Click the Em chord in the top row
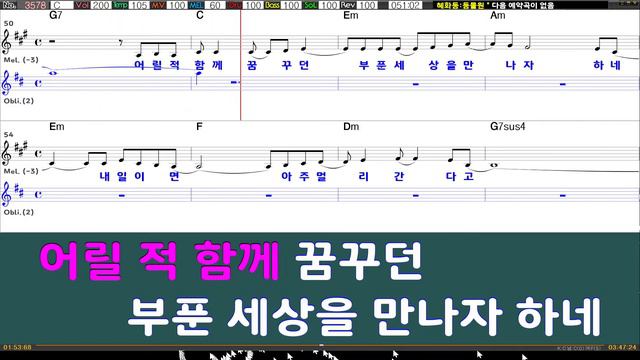 pos(351,16)
